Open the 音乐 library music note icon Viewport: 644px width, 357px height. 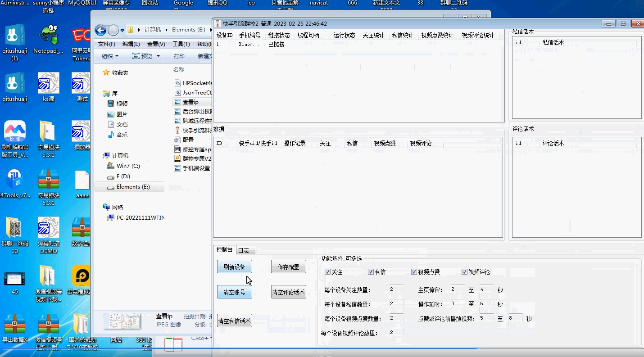coord(111,135)
